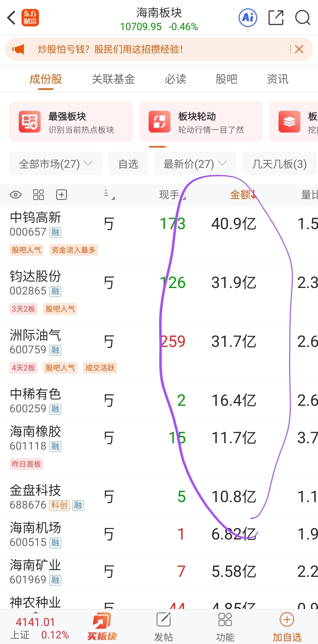Viewport: 318px width, 644px height.
Task: Open search with magnifier icon
Action: click(x=303, y=18)
